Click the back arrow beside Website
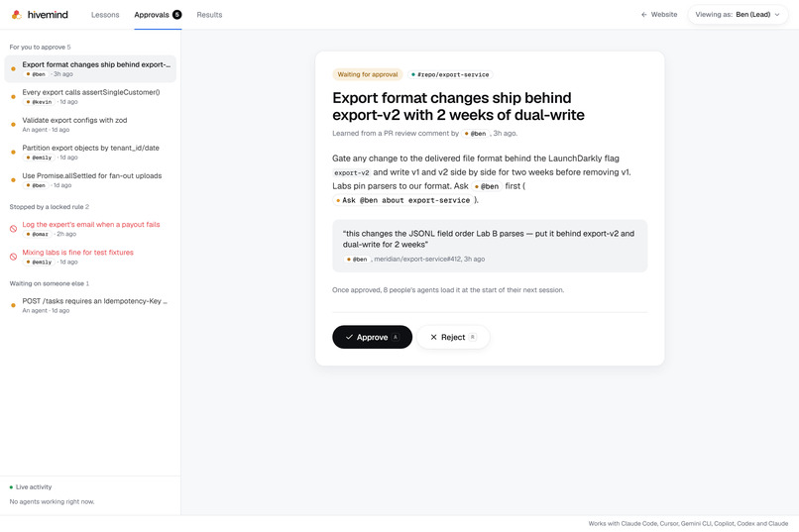 click(644, 15)
